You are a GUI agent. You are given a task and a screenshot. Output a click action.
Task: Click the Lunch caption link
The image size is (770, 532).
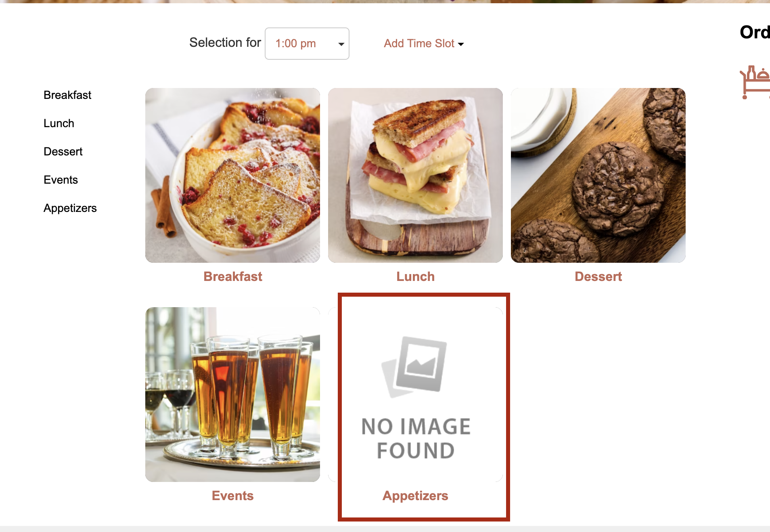(415, 276)
